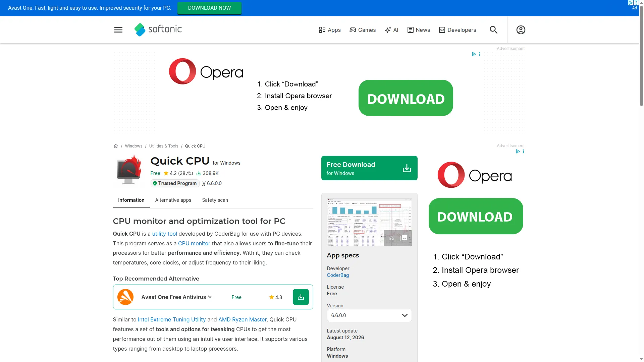Click DOWNLOAD NOW in Avast banner

(x=209, y=8)
